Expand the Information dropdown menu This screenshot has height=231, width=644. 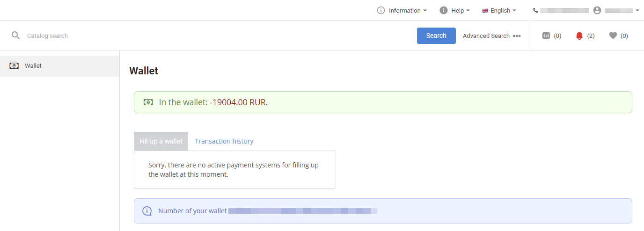coord(407,10)
